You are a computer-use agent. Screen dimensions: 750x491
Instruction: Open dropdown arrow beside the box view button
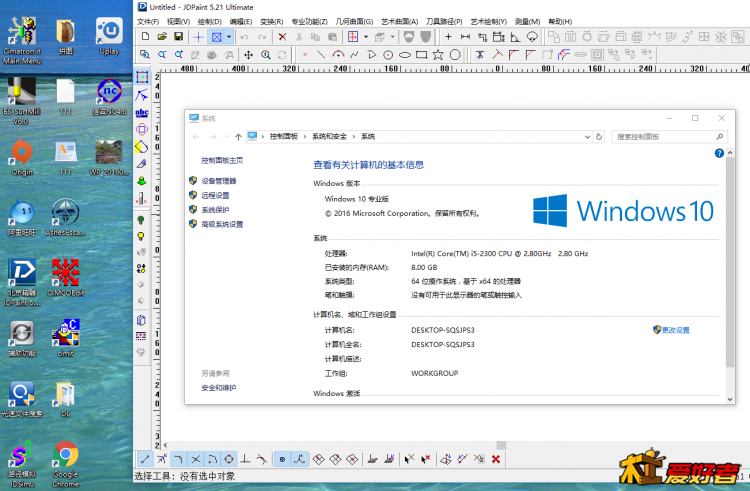229,37
